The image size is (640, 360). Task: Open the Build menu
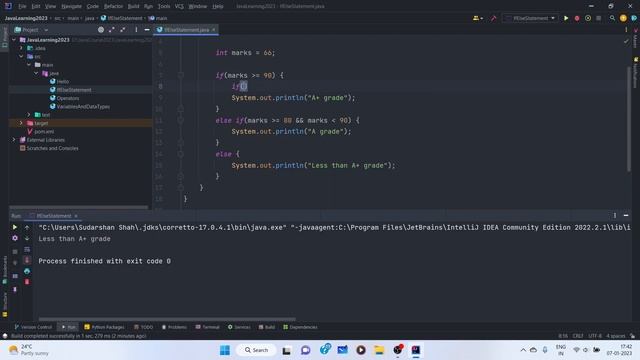133,6
